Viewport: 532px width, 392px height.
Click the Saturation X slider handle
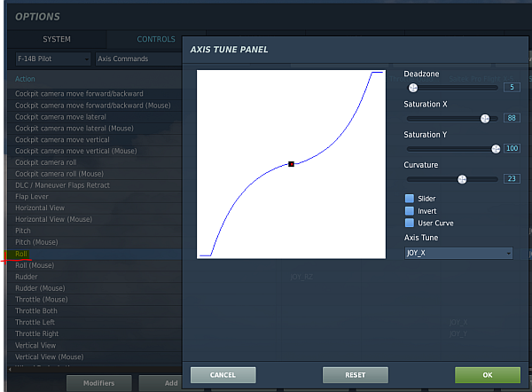485,119
